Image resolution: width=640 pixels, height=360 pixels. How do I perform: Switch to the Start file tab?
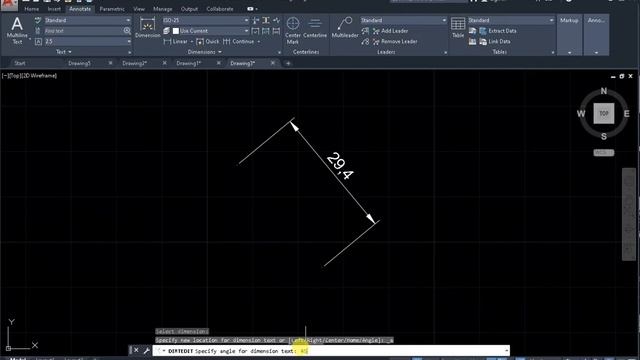click(x=20, y=63)
